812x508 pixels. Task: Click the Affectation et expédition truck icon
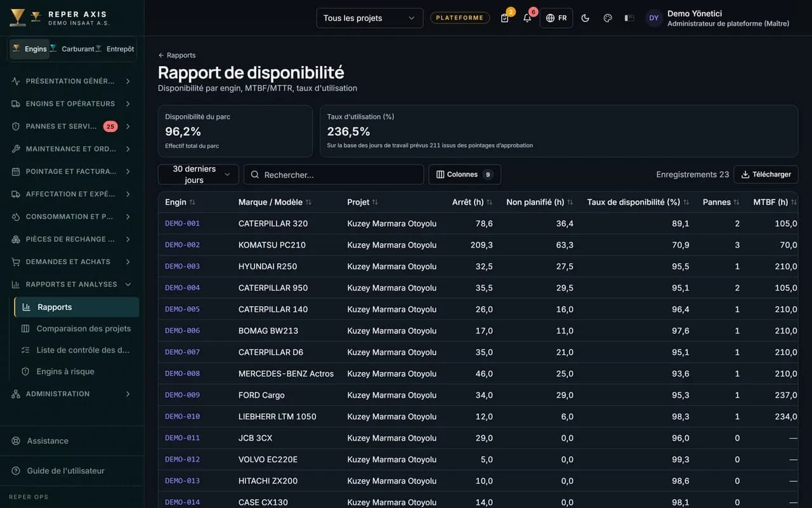[16, 194]
